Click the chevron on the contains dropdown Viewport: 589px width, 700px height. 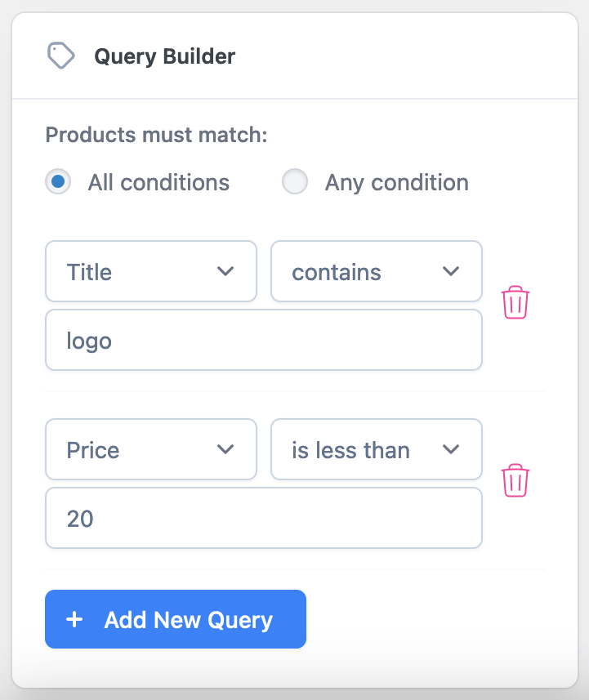pos(451,271)
